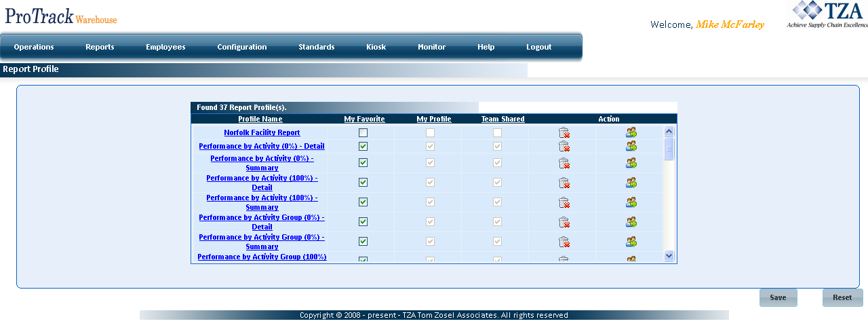Delete Performance by Activity Group (0%) - Detail
This screenshot has height=332, width=868.
point(564,222)
